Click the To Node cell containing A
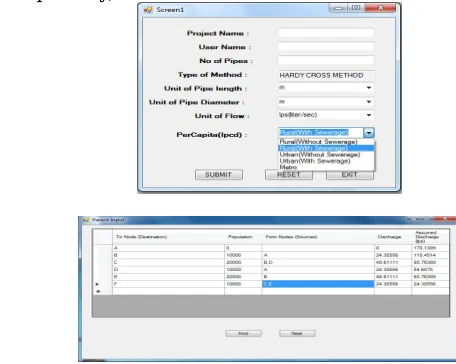The width and height of the screenshot is (456, 364). coord(168,248)
